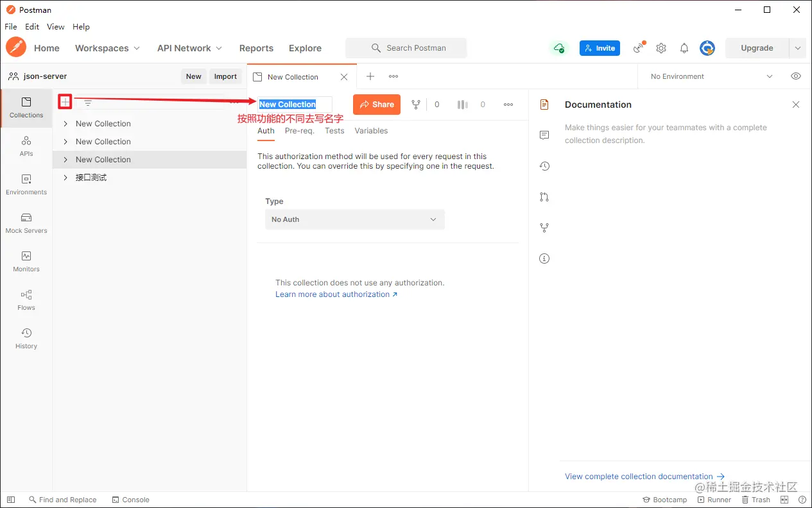The height and width of the screenshot is (508, 812).
Task: Click the New button in workspace header
Action: [x=194, y=76]
